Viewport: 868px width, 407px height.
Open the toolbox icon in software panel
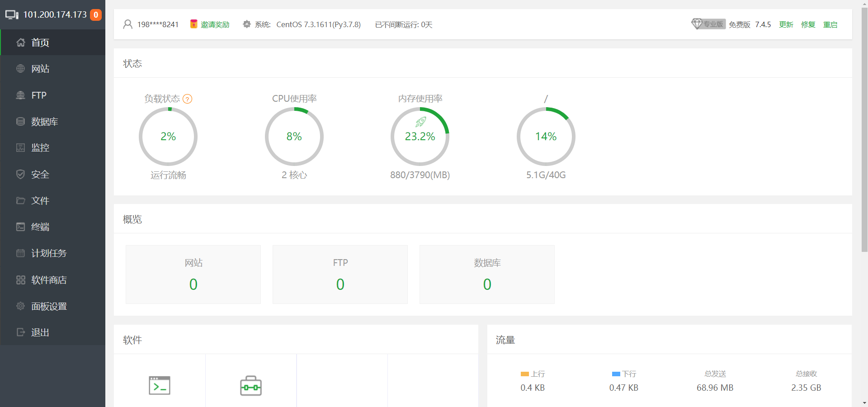tap(251, 386)
